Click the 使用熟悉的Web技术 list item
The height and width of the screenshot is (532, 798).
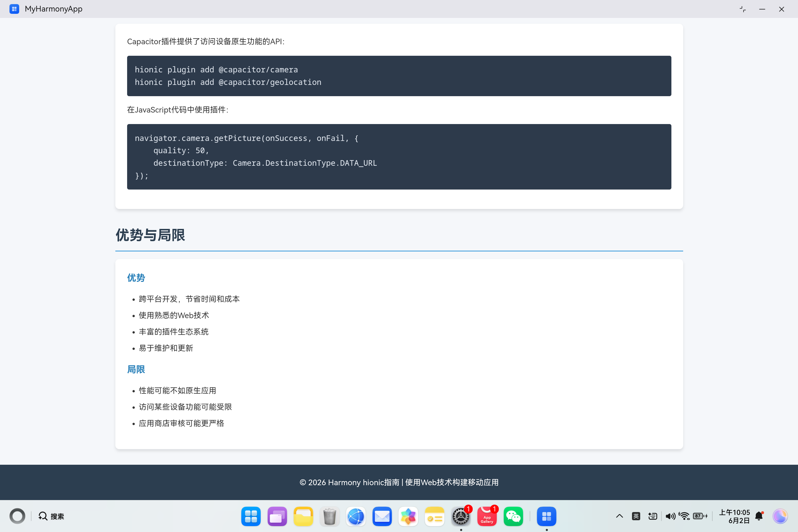(x=174, y=315)
